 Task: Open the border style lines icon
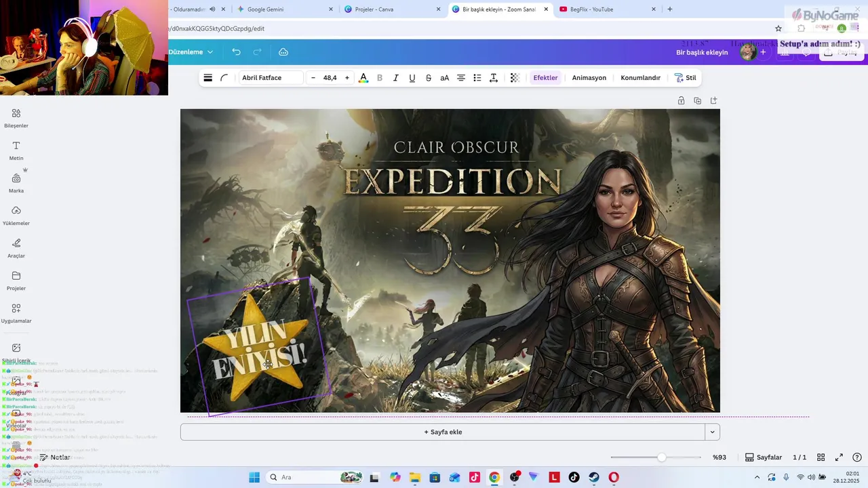coord(208,78)
